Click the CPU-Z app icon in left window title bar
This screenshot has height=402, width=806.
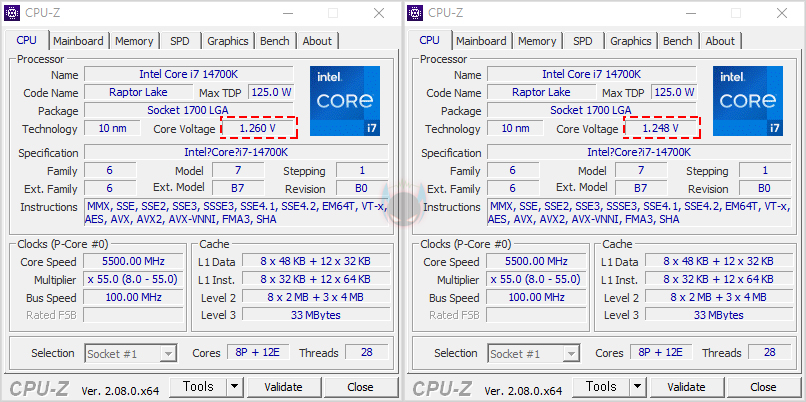(12, 13)
